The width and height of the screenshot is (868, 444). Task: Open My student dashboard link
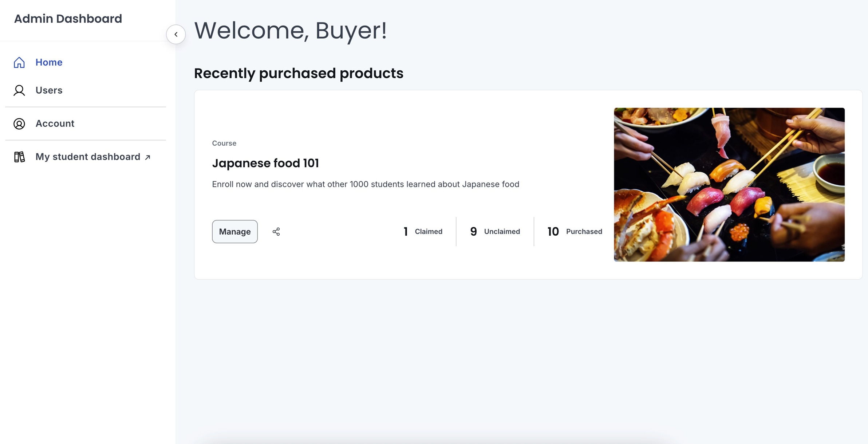click(x=88, y=157)
